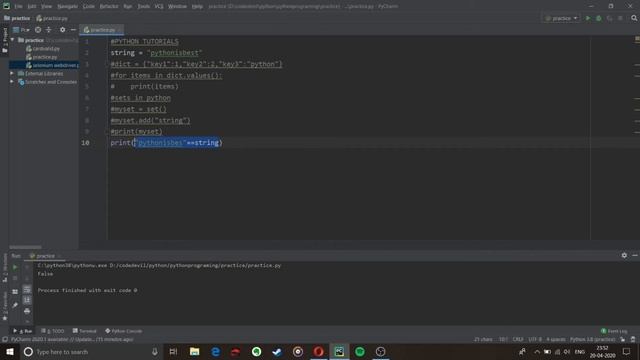Open Search Everywhere magnifier icon
The width and height of the screenshot is (640, 360).
click(x=634, y=18)
